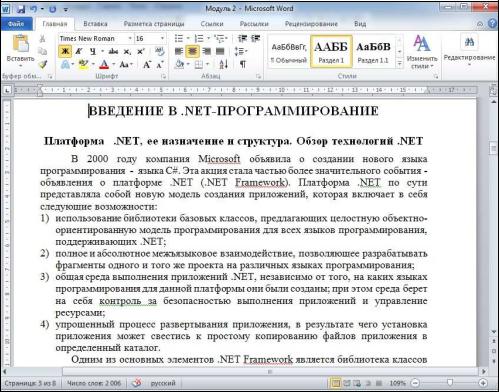Apply the Раздел 1 style
This screenshot has height=392, width=499.
point(331,52)
